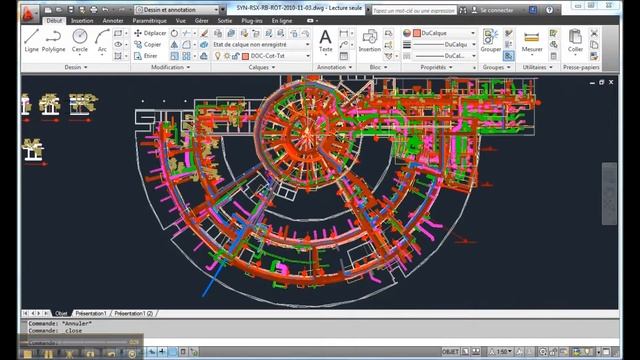Select the Texte annotation tool
The width and height of the screenshot is (640, 360).
point(325,41)
